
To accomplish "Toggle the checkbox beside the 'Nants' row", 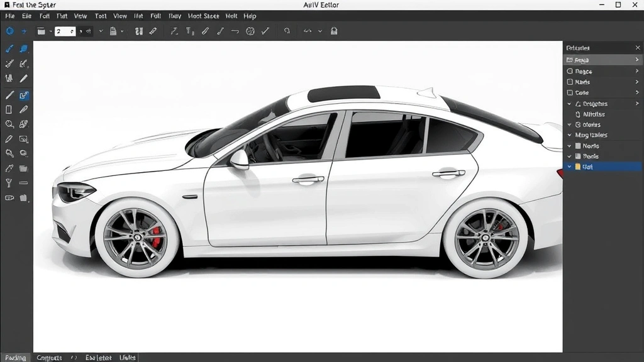I will point(570,82).
